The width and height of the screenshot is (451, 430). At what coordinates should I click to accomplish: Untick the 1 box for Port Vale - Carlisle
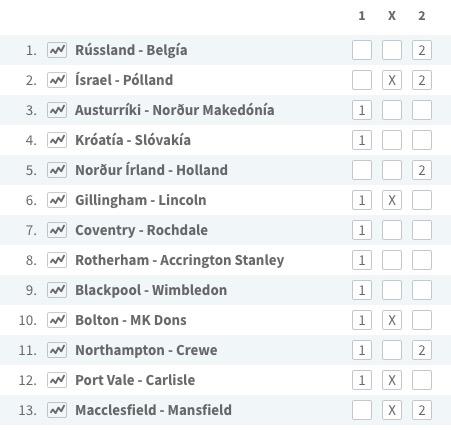(x=362, y=380)
